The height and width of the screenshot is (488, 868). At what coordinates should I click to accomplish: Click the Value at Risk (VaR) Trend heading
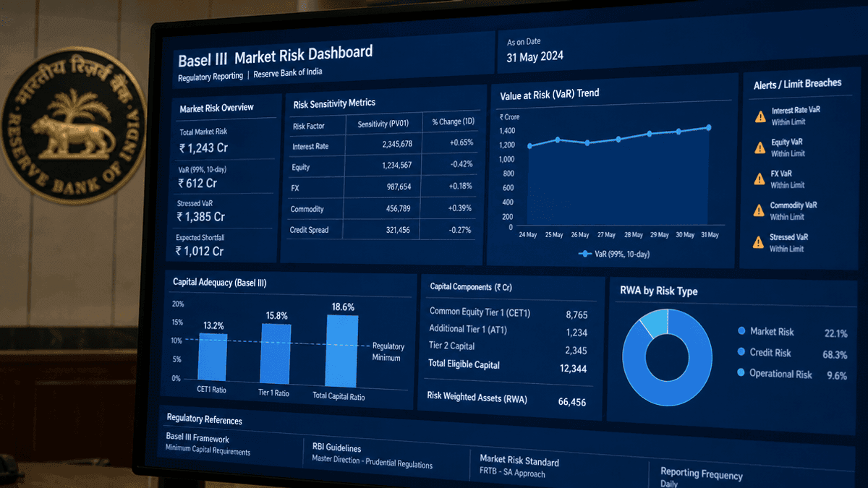pyautogui.click(x=550, y=93)
